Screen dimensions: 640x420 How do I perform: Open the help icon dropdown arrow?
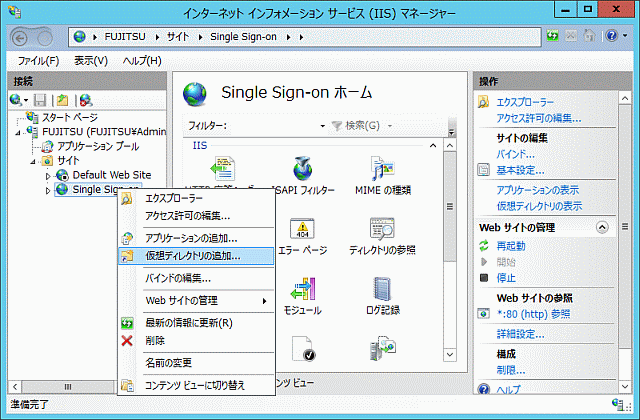(625, 36)
